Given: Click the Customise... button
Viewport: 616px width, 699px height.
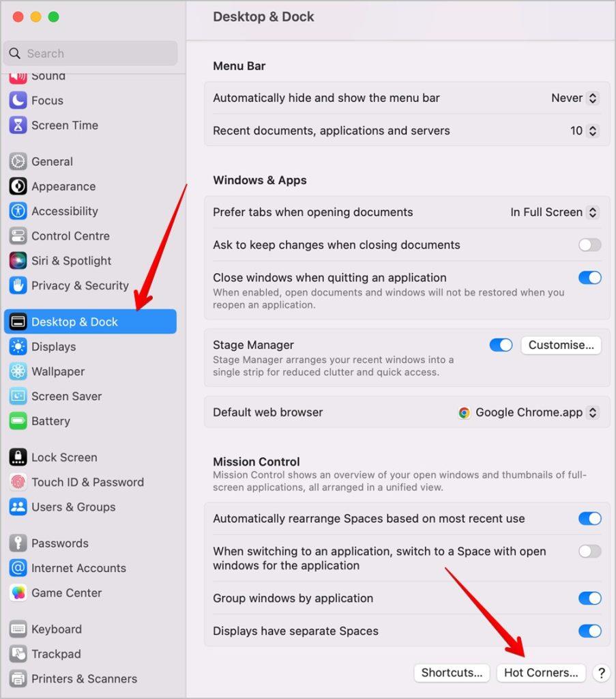Looking at the screenshot, I should click(x=561, y=345).
